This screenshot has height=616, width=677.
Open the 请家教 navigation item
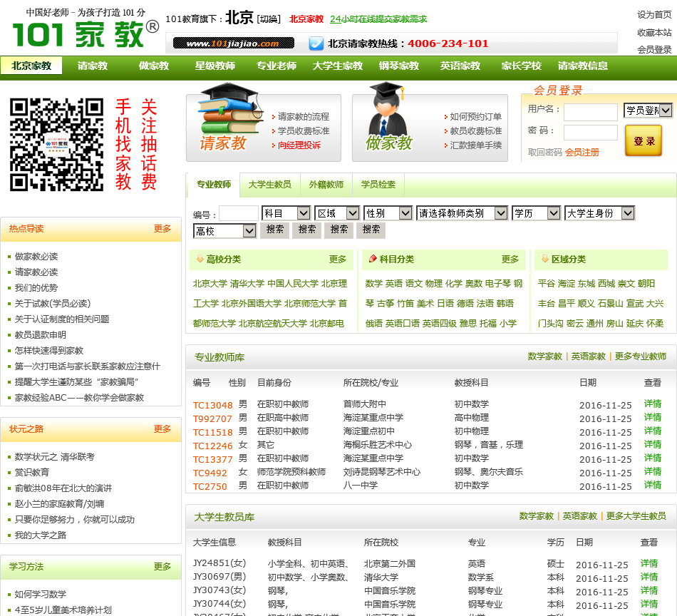click(x=93, y=66)
